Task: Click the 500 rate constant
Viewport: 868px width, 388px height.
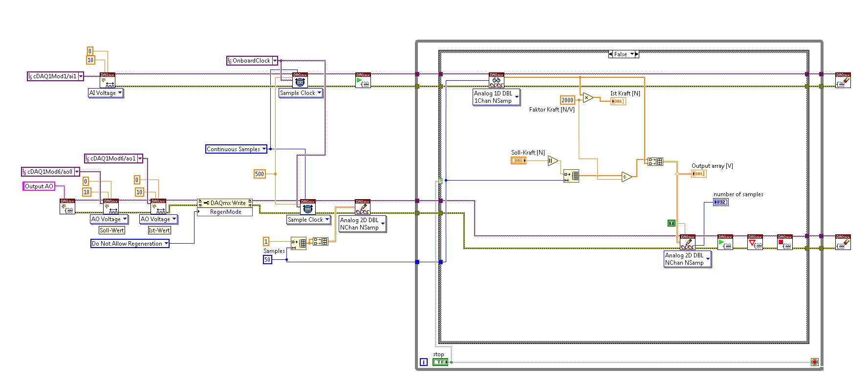Action: (x=260, y=174)
